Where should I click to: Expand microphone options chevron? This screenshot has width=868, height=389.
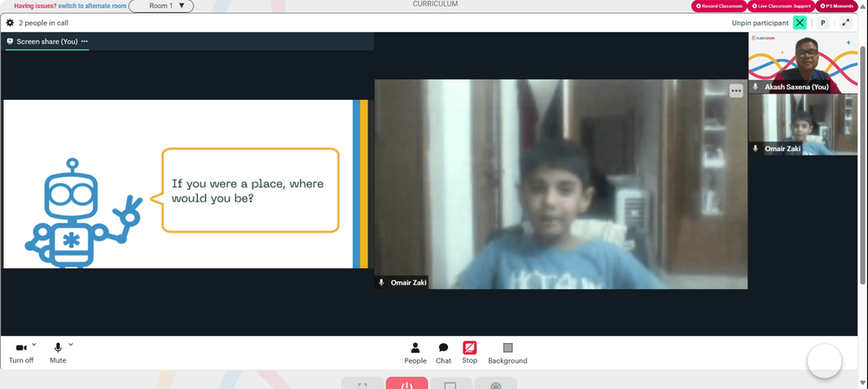click(71, 344)
